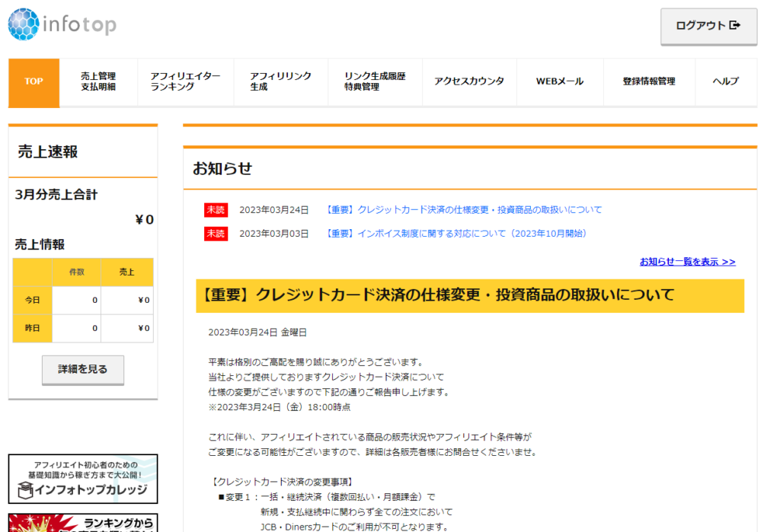Open 登録情報管理 page

click(650, 81)
